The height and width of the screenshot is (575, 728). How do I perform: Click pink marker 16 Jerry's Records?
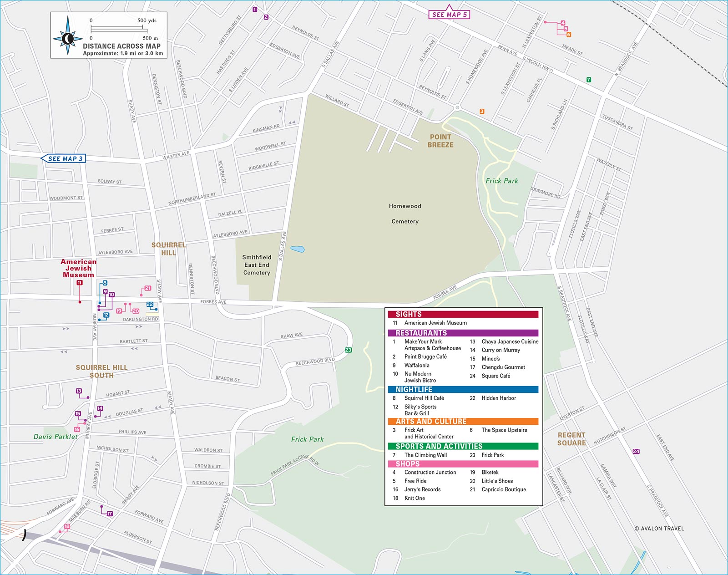click(77, 429)
